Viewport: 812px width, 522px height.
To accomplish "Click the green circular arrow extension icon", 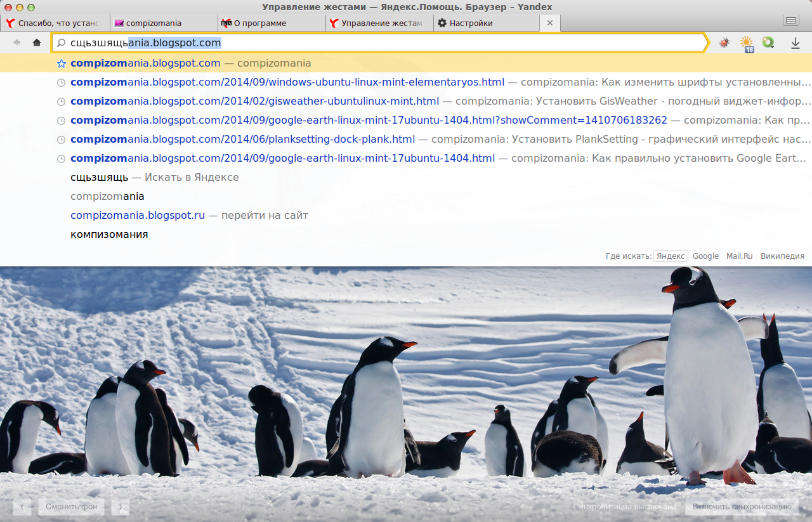I will tap(768, 42).
